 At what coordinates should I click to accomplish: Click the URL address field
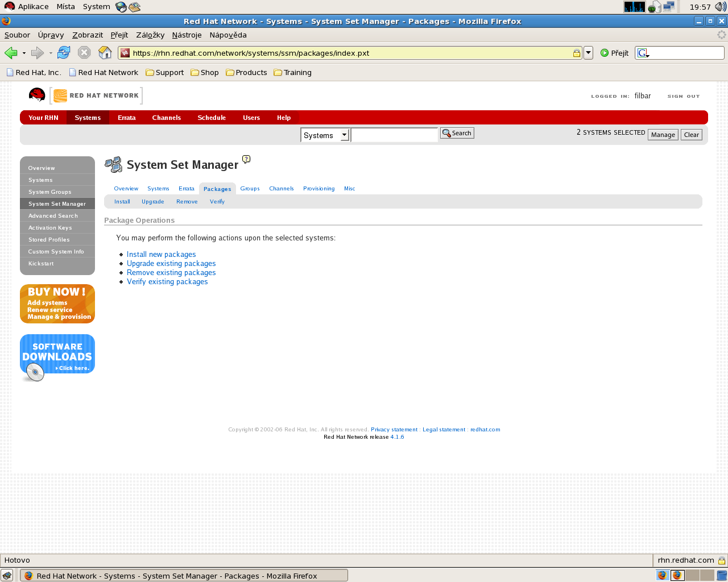[351, 53]
